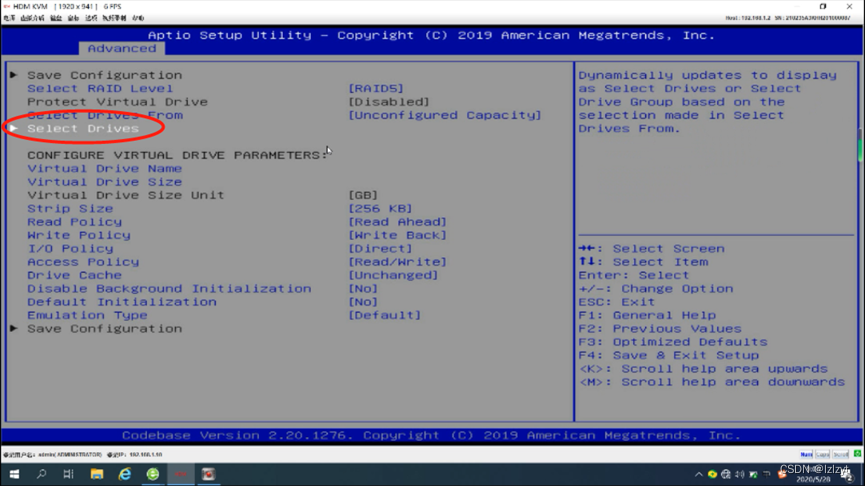
Task: Select the Write Policy item
Action: tap(79, 235)
